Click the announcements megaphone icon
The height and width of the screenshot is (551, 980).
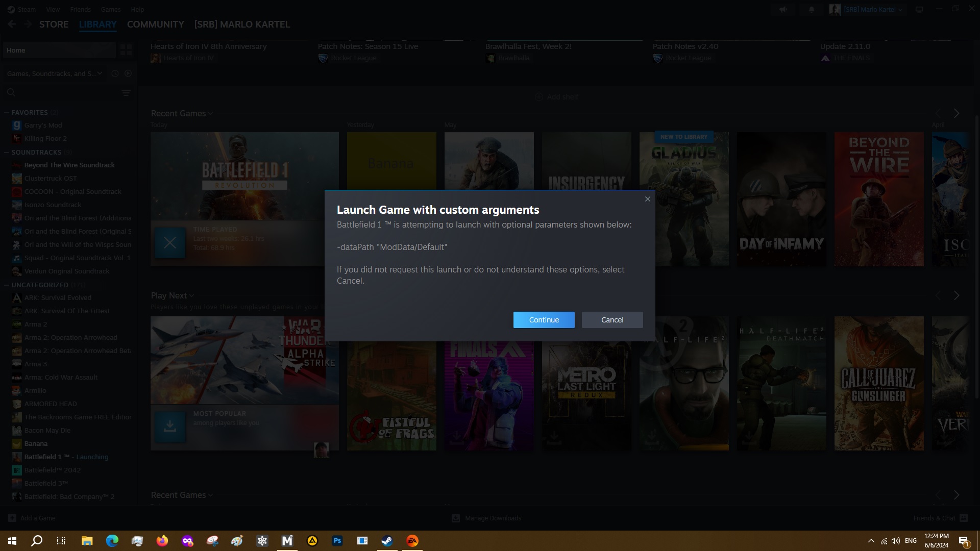(x=783, y=10)
